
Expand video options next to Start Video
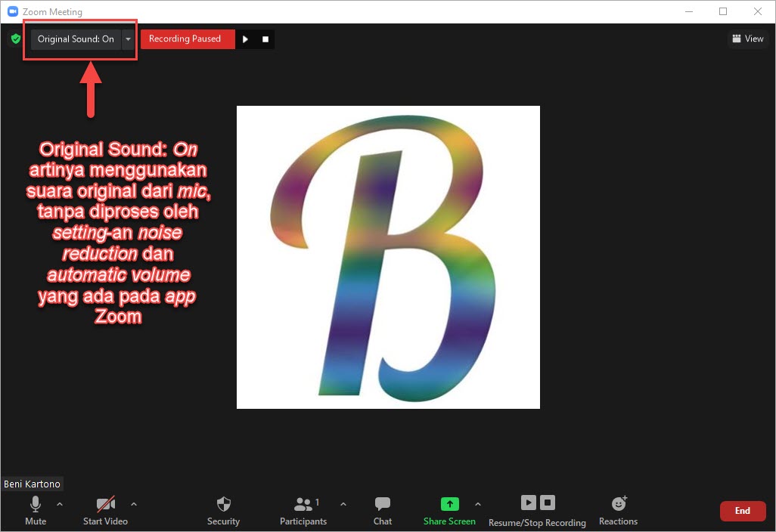point(134,504)
